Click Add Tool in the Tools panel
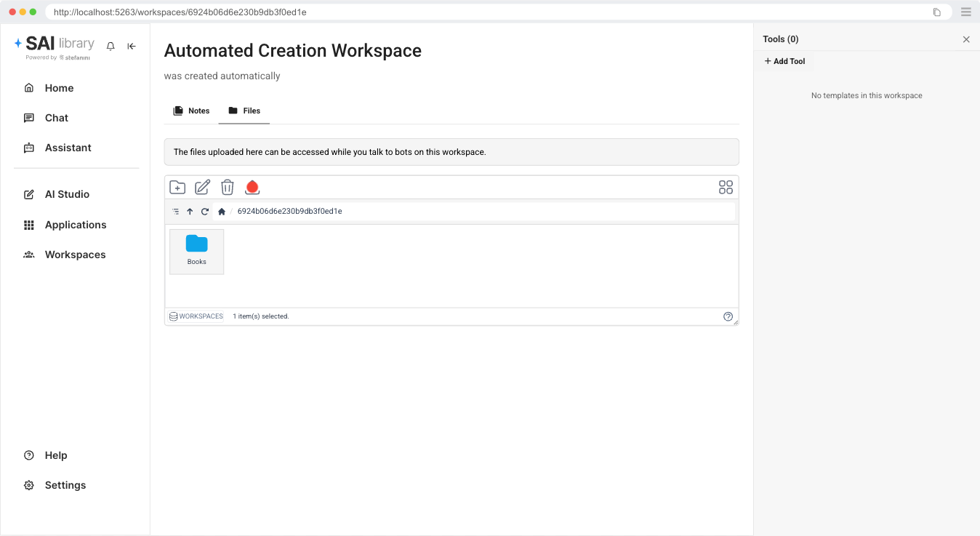This screenshot has height=536, width=980. (784, 61)
